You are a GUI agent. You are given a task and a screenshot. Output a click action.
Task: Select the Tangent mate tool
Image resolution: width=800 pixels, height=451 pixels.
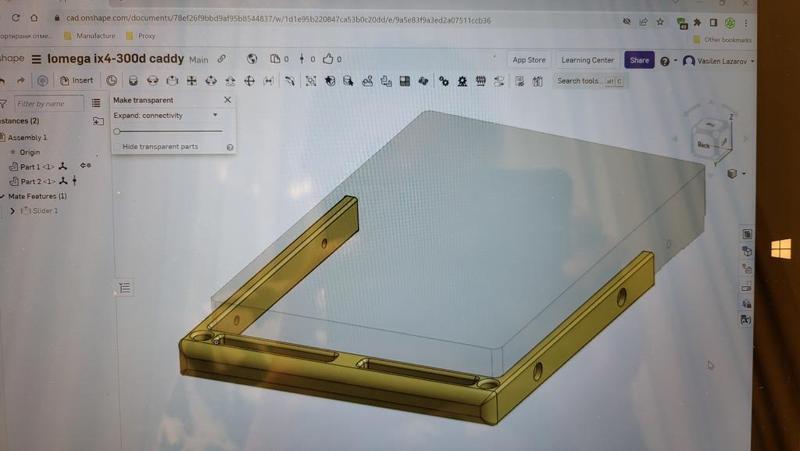click(290, 81)
